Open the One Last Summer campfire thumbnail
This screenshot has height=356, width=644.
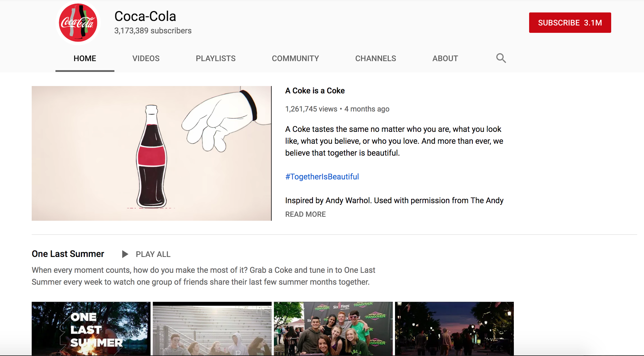(91, 328)
